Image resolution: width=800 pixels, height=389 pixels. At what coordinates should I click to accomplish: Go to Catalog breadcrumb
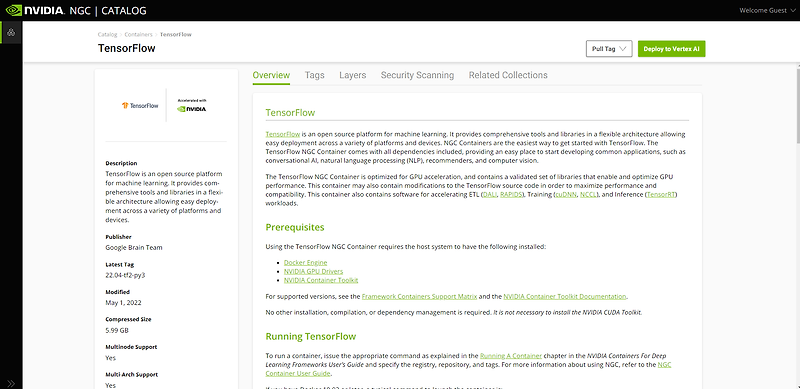tap(107, 35)
